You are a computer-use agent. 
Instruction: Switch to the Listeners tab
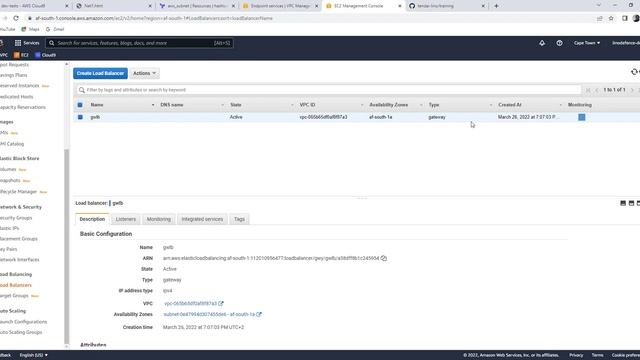click(x=126, y=219)
